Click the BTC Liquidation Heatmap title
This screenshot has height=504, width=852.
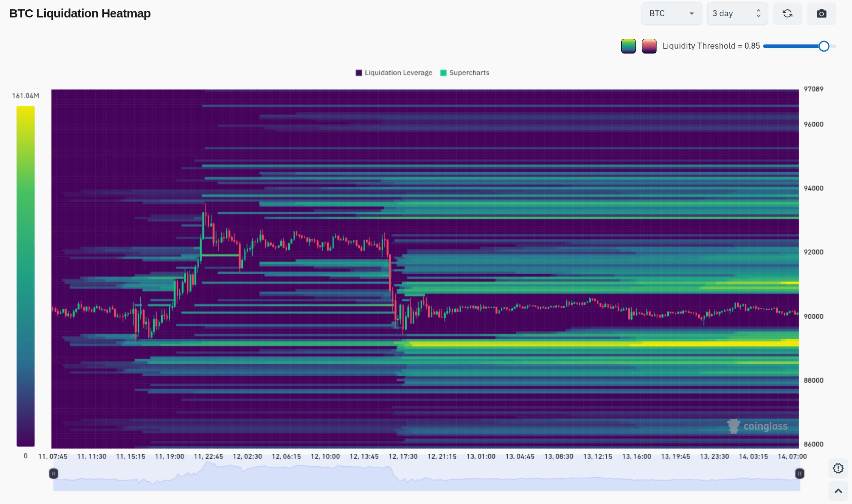click(x=80, y=13)
